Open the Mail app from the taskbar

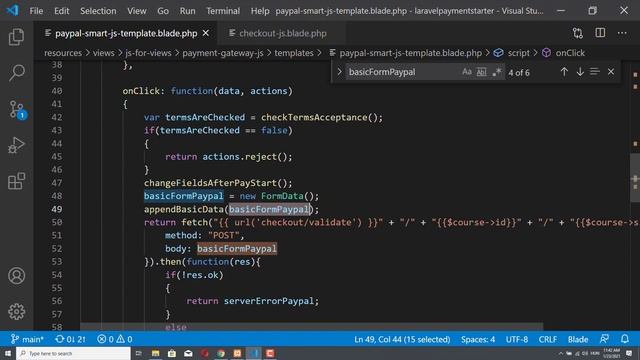[x=188, y=353]
